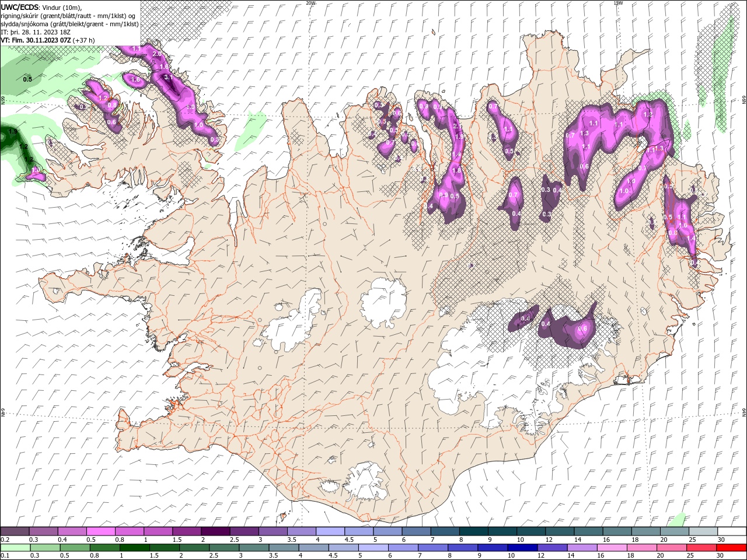The width and height of the screenshot is (747, 560).
Task: Click the 'VT: Fim. 30.11.2023 07Z' valid time
Action: [x=36, y=40]
